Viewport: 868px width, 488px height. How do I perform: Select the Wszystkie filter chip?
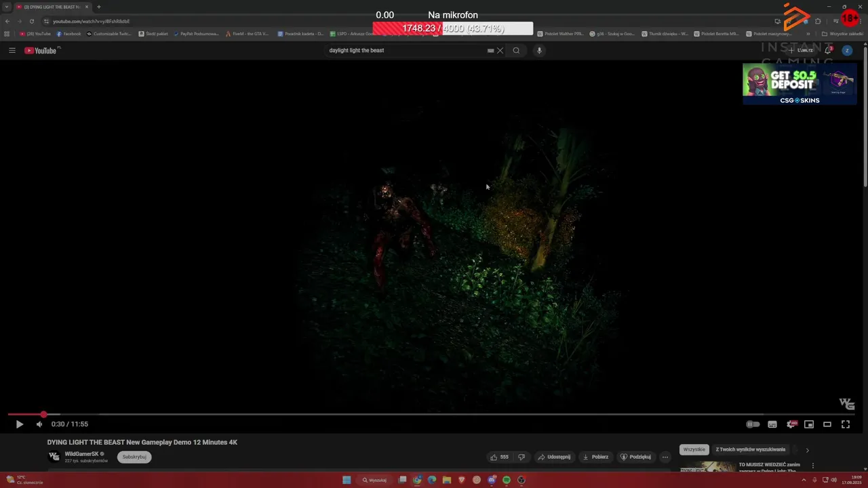click(x=694, y=449)
